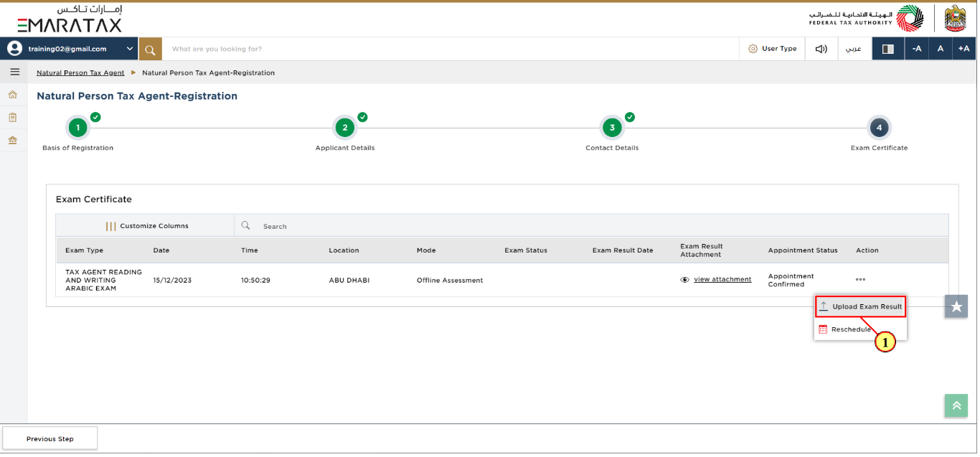Click the EmaraTax logo
Image resolution: width=980 pixels, height=457 pixels.
[x=70, y=19]
